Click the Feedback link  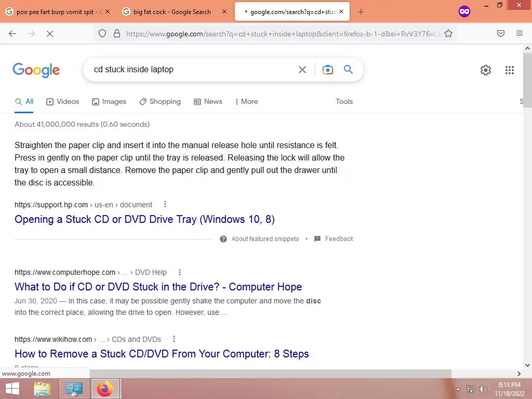coord(339,239)
